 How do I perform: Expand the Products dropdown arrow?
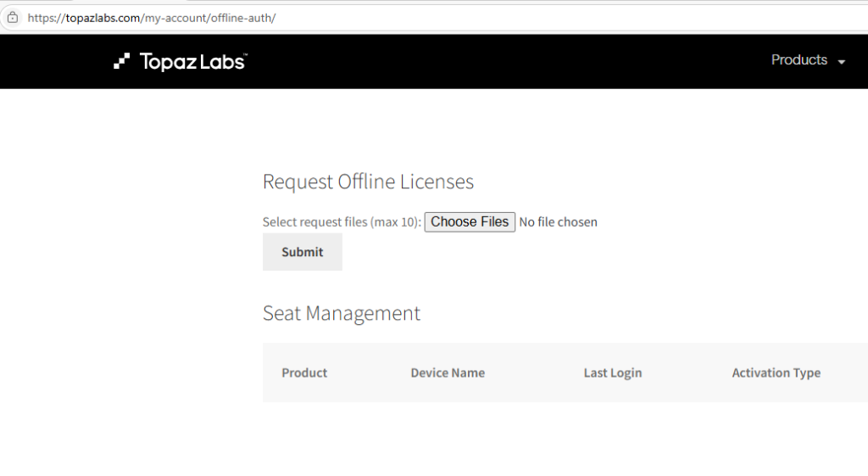842,62
